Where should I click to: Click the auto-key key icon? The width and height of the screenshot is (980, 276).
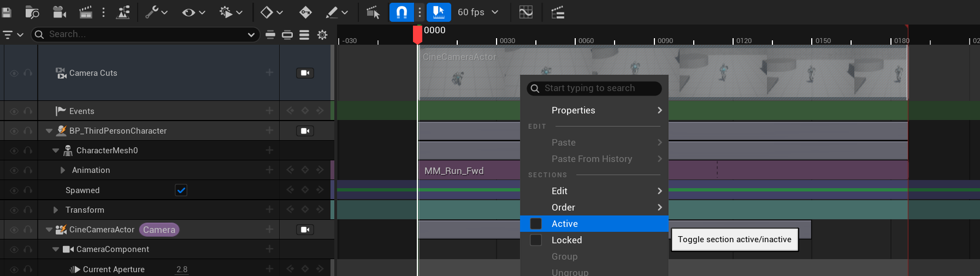pyautogui.click(x=305, y=12)
